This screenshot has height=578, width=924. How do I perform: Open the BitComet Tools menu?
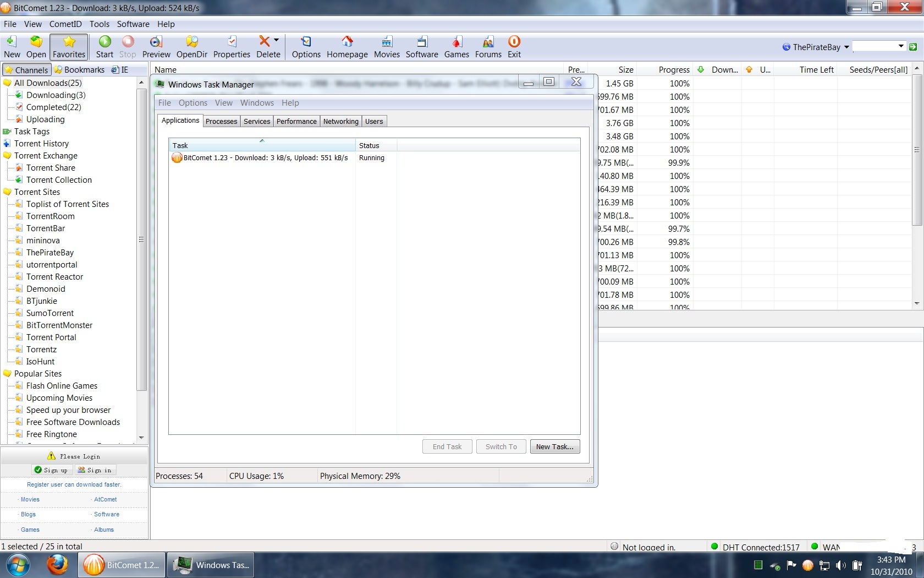[x=100, y=24]
